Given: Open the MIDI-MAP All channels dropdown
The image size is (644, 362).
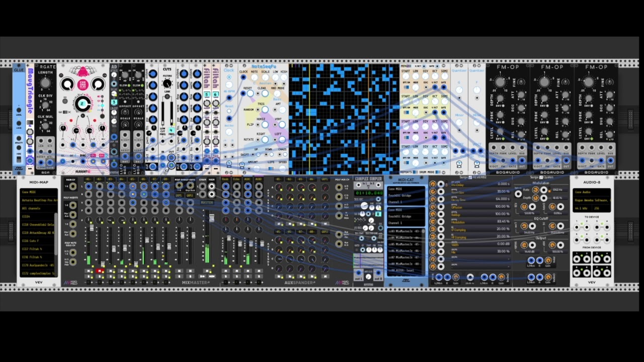Looking at the screenshot, I should (x=39, y=208).
